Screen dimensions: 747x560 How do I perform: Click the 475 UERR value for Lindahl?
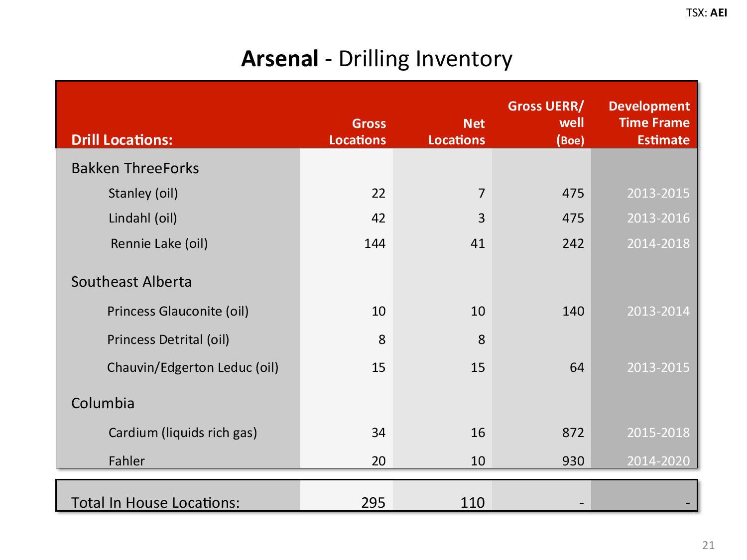click(x=573, y=218)
